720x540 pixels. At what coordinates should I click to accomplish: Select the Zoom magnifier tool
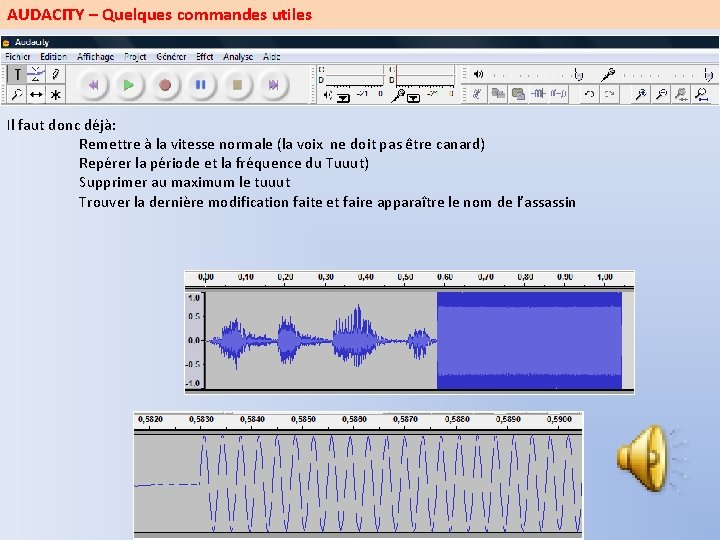[x=17, y=95]
